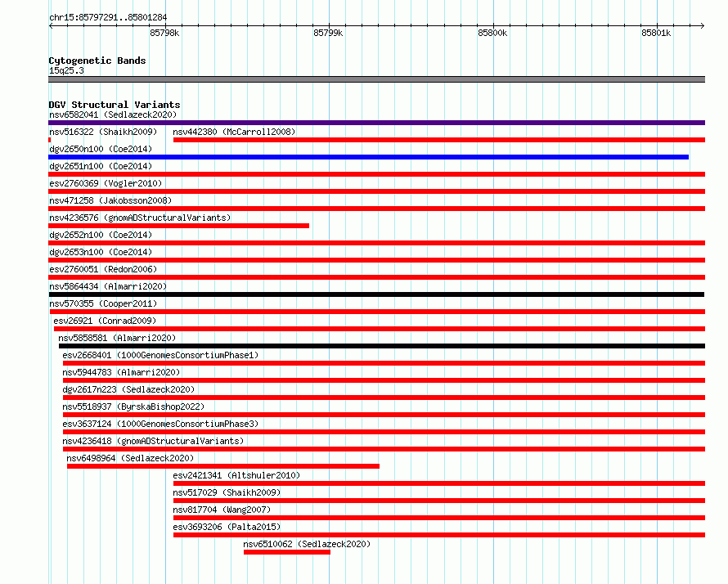The height and width of the screenshot is (584, 728).
Task: Click the 85800k ruler mark
Action: coord(492,33)
